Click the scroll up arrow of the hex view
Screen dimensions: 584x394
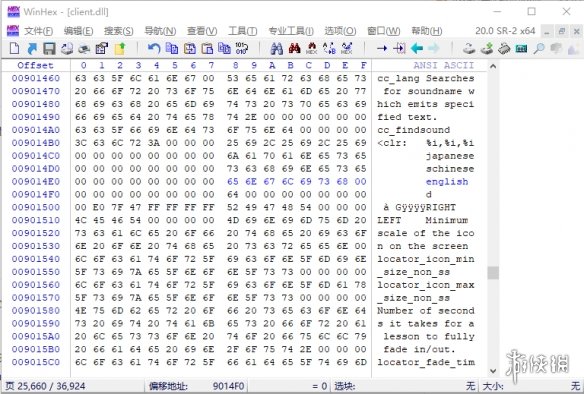493,66
